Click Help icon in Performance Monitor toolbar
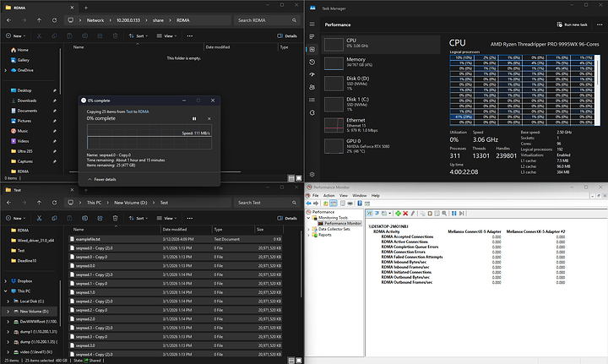Image resolution: width=608 pixels, height=364 pixels. tap(360, 204)
